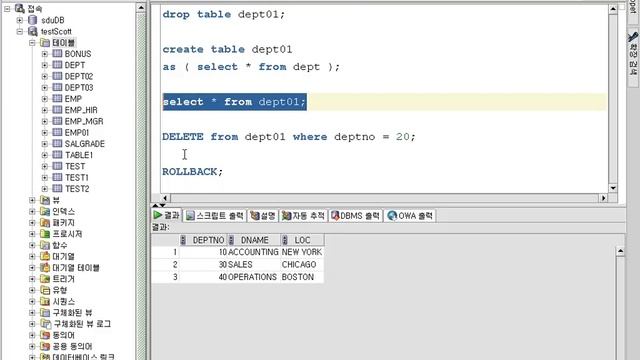Click the editor vertical scrollbar up arrow

coord(613,9)
